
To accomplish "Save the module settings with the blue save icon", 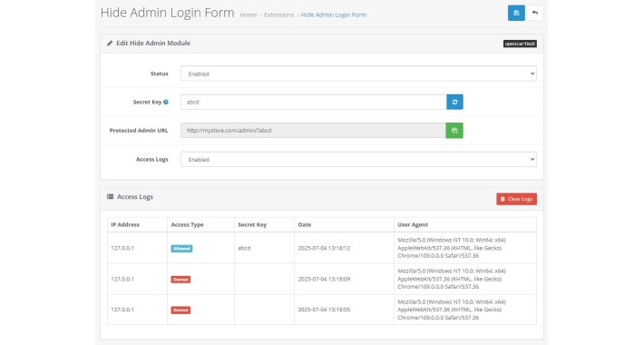I will point(516,13).
